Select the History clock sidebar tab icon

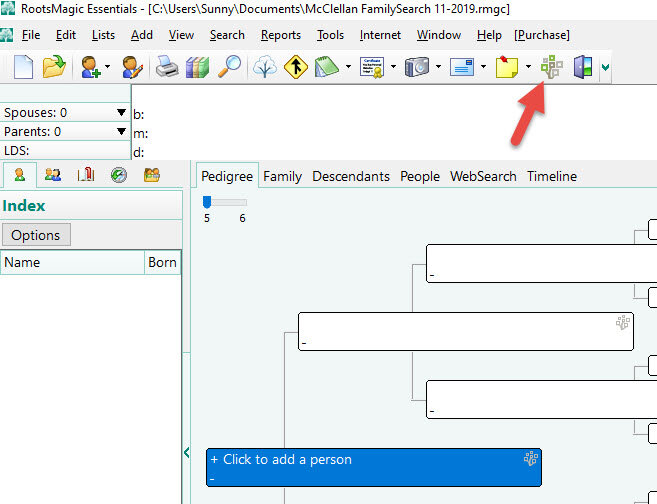click(x=119, y=175)
